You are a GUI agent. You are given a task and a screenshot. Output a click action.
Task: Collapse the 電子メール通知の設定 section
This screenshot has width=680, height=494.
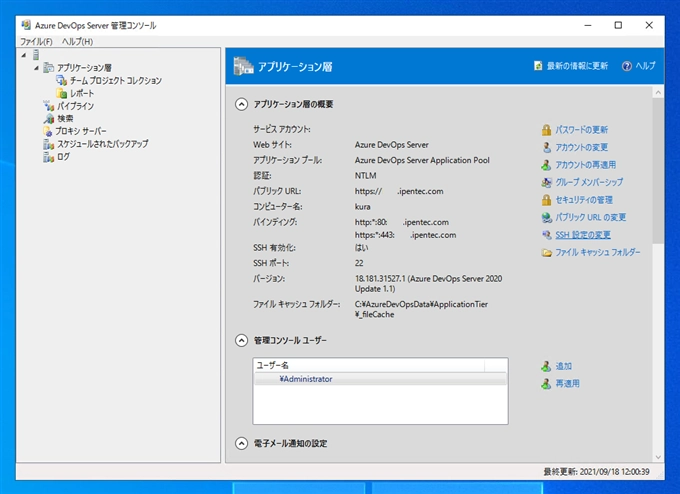coord(242,443)
